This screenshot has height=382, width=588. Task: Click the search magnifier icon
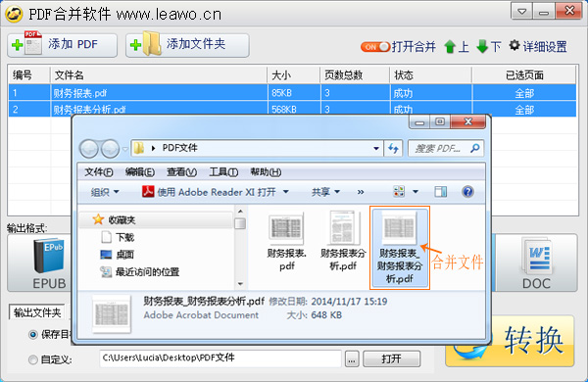(474, 148)
